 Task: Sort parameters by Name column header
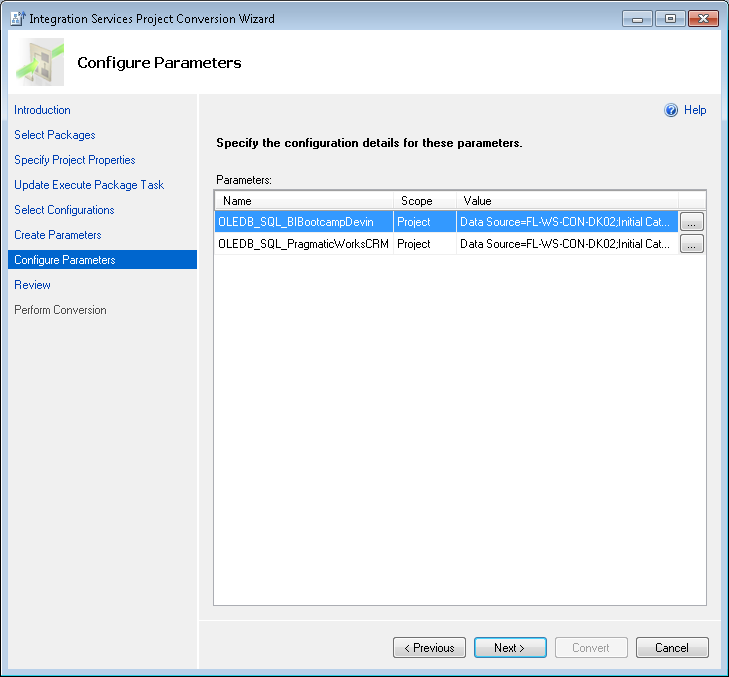point(303,201)
